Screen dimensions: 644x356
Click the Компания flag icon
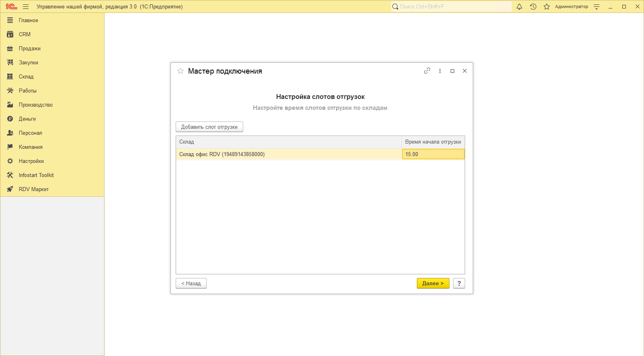(10, 147)
